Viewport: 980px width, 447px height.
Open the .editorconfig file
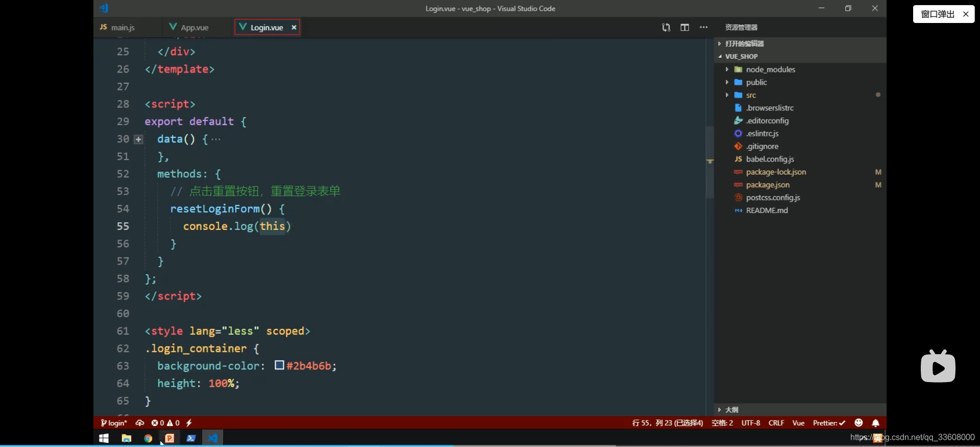pos(799,121)
